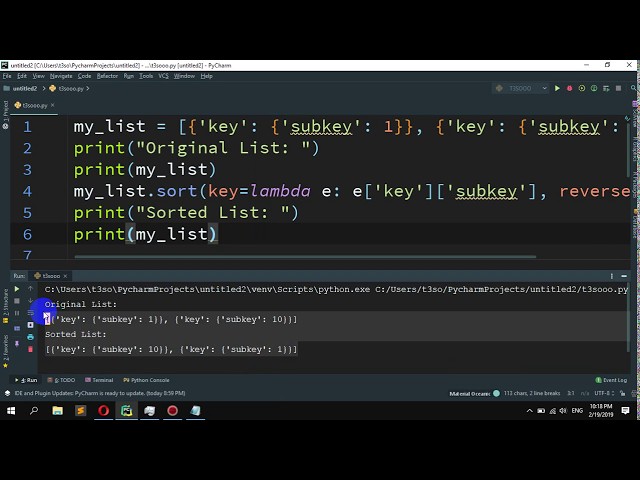
Task: Open File Explorer from the taskbar
Action: click(58, 411)
